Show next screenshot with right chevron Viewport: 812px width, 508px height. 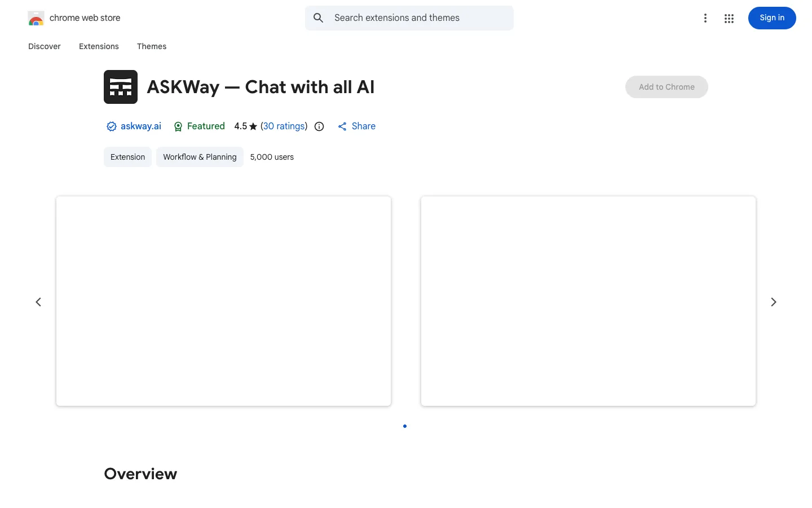coord(774,302)
